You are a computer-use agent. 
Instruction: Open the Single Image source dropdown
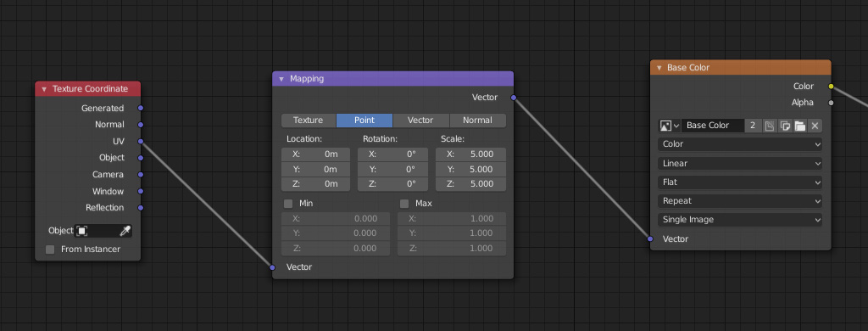(739, 220)
